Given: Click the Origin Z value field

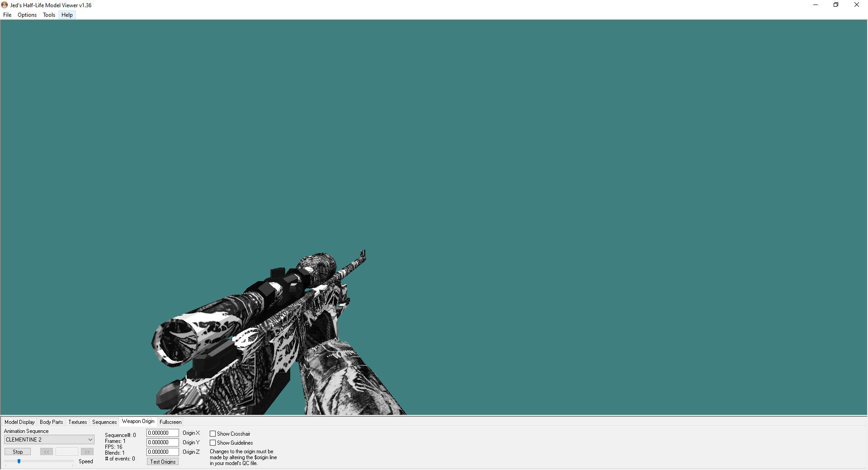Looking at the screenshot, I should (x=163, y=452).
